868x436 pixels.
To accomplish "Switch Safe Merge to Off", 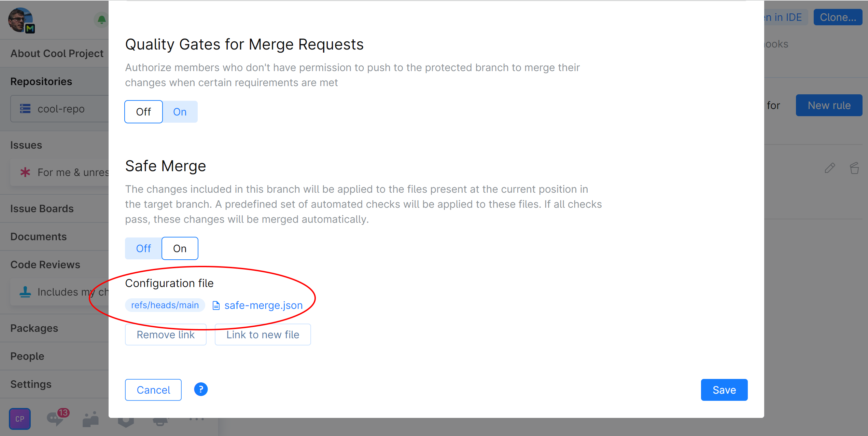I will (143, 248).
